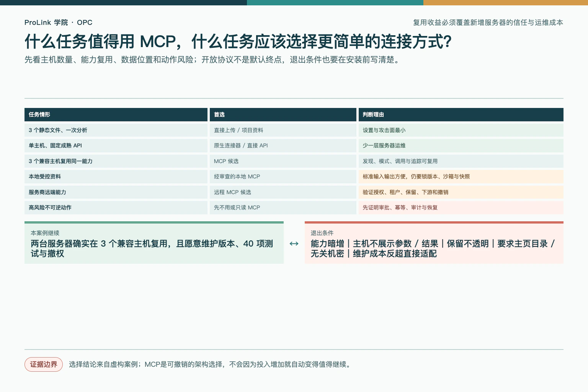Click the cell '先不用或只读 MCP'
588x392 pixels.
[x=283, y=207]
